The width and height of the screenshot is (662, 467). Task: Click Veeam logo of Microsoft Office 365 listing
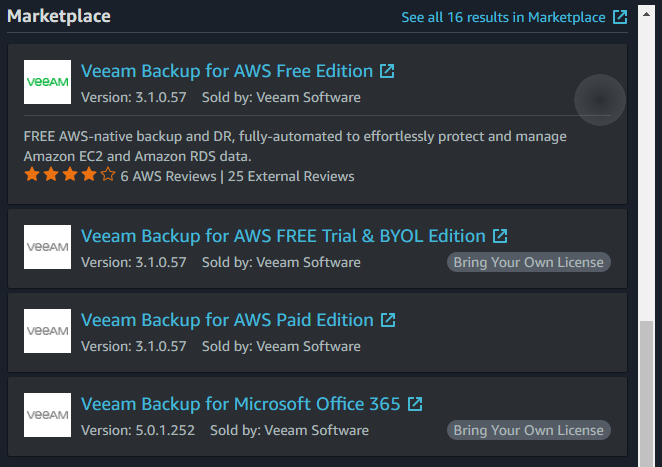click(47, 415)
